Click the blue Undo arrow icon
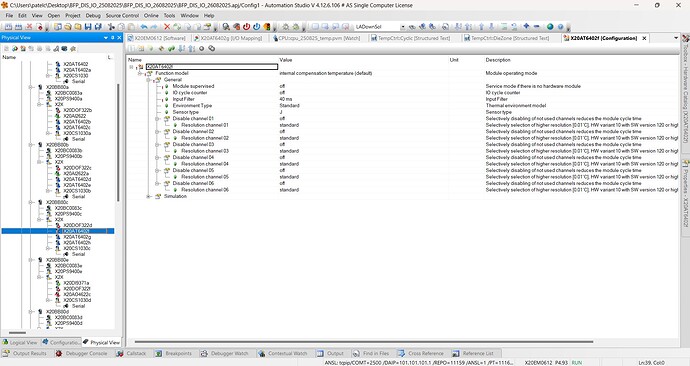 [144, 27]
